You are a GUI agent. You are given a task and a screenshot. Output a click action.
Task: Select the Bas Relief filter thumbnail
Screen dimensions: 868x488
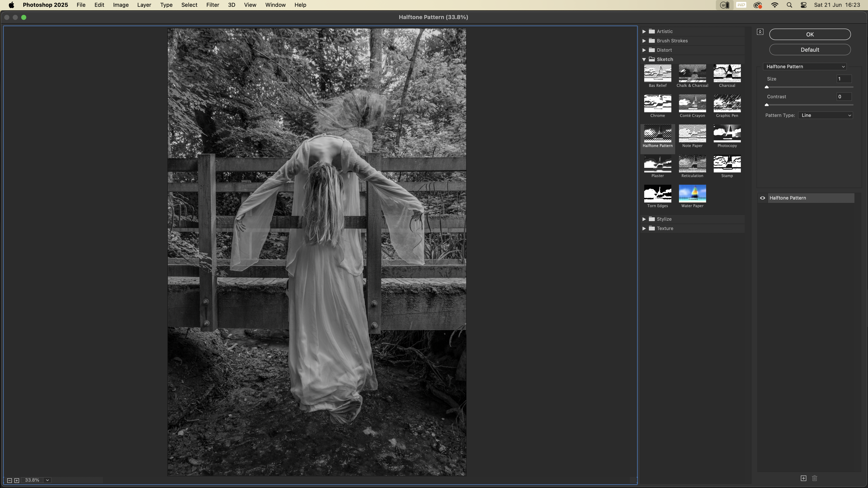(657, 73)
